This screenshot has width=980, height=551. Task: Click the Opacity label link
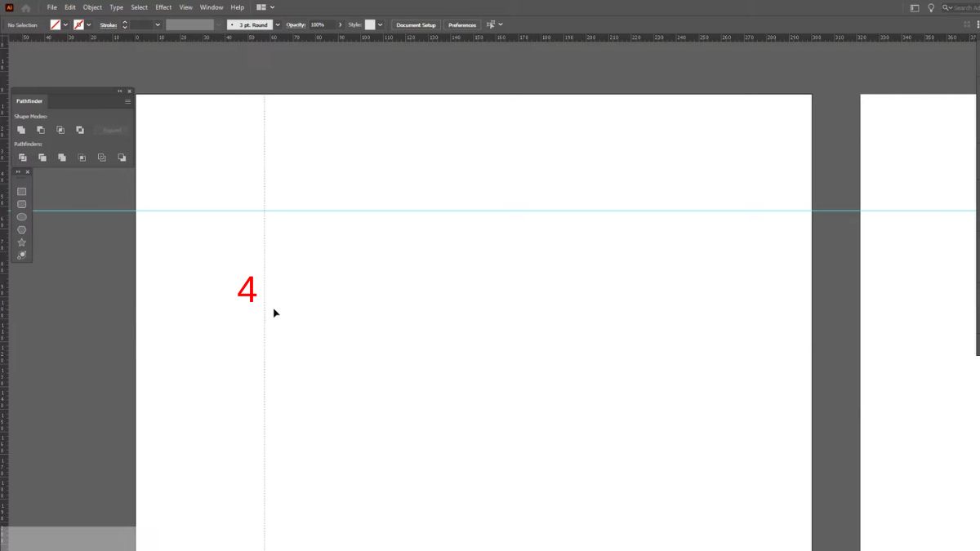(296, 24)
